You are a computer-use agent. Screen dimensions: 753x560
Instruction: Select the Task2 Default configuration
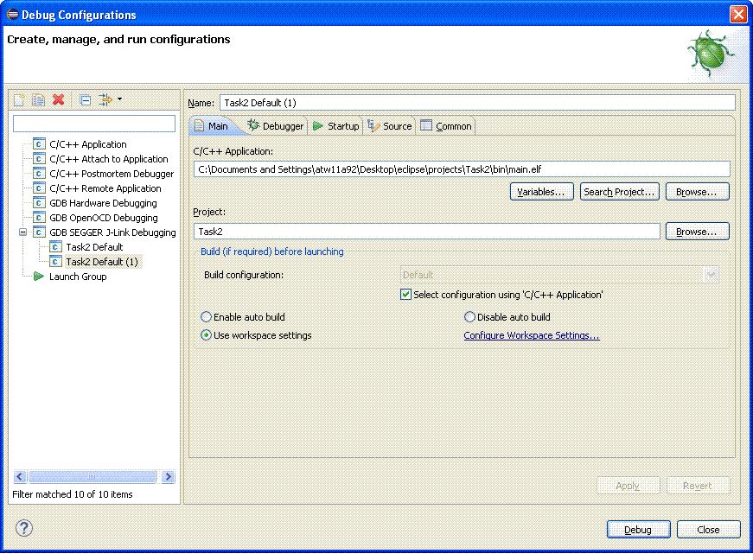tap(94, 246)
